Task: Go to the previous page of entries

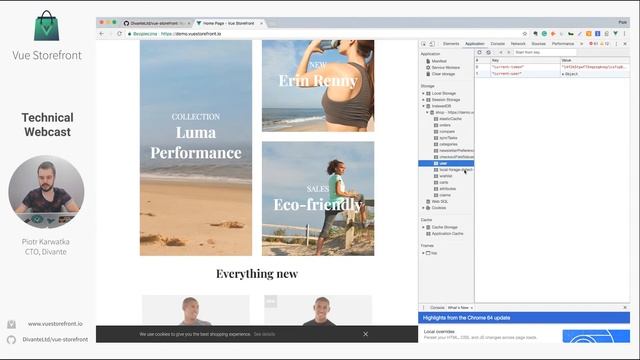Action: [501, 52]
